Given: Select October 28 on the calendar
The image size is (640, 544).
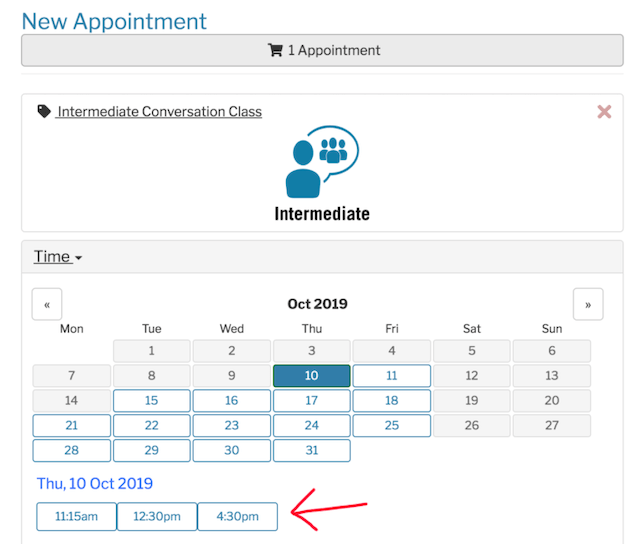Looking at the screenshot, I should coord(72,451).
